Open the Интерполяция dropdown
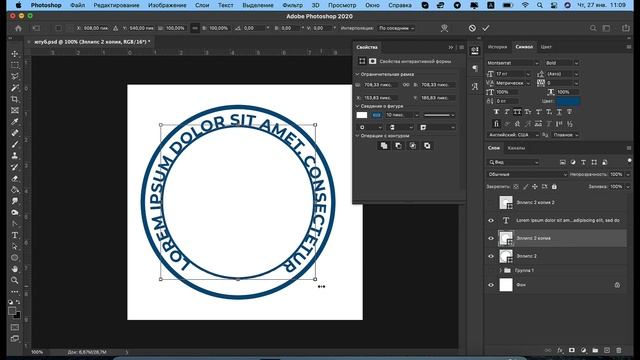640x360 pixels. 396,28
